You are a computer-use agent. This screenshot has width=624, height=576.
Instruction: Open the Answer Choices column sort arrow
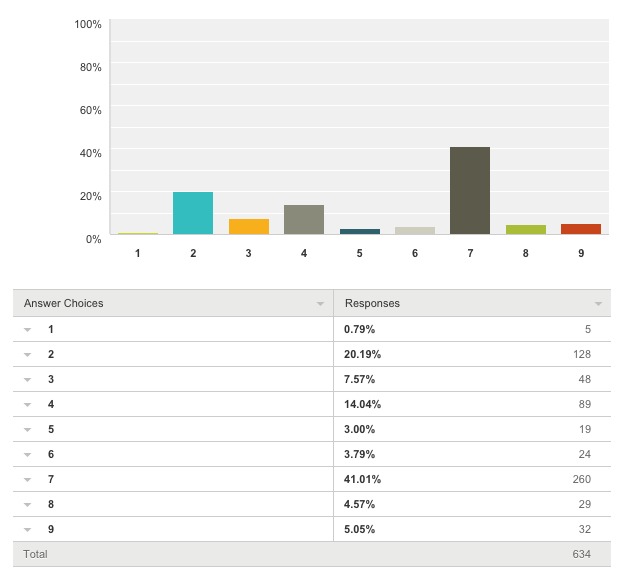click(320, 304)
